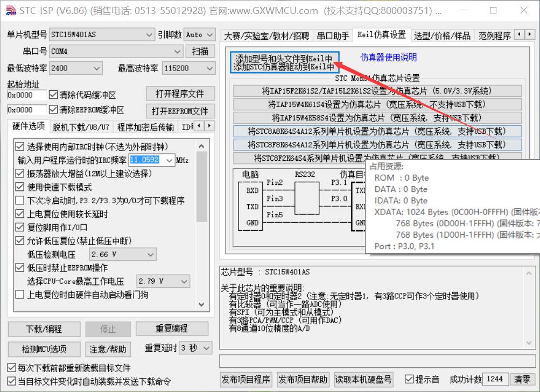
Task: Toggle 当目标文件变化时自动装载 checkbox
Action: (x=11, y=381)
